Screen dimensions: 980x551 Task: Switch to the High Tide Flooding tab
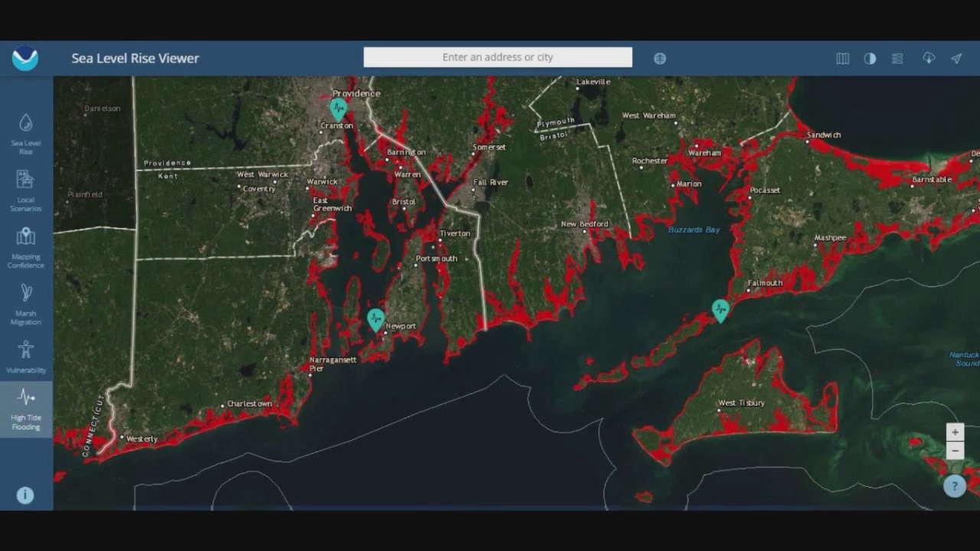(26, 409)
